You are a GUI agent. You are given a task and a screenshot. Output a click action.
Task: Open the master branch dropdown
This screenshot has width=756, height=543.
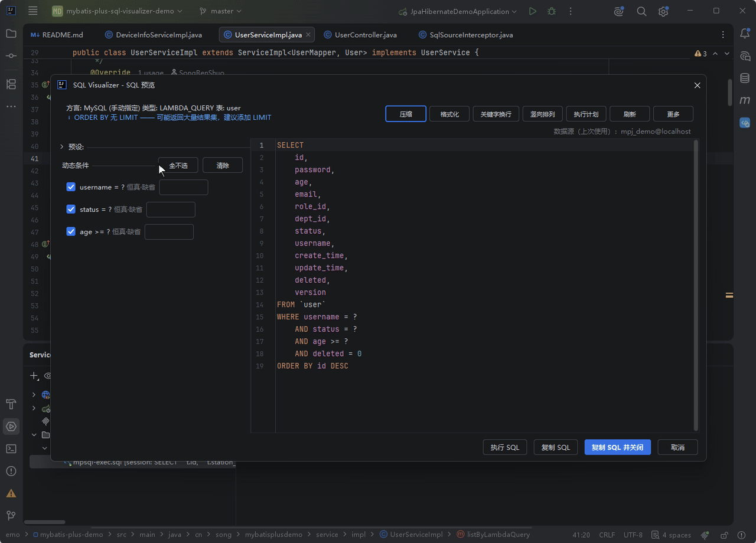pyautogui.click(x=220, y=11)
